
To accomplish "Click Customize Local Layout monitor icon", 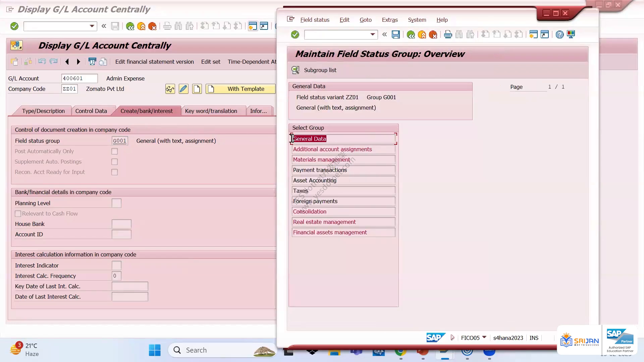I will tap(571, 35).
